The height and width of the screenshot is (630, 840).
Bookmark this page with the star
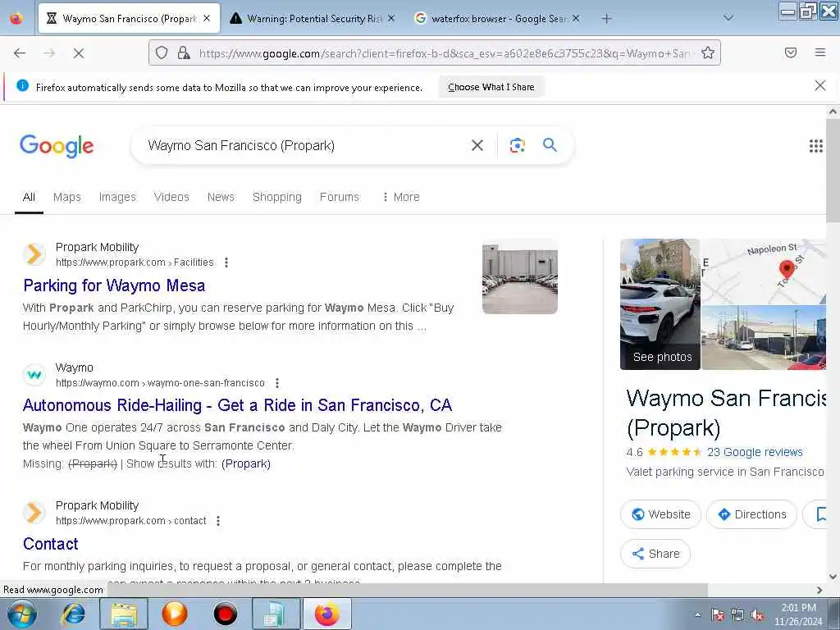(x=708, y=52)
